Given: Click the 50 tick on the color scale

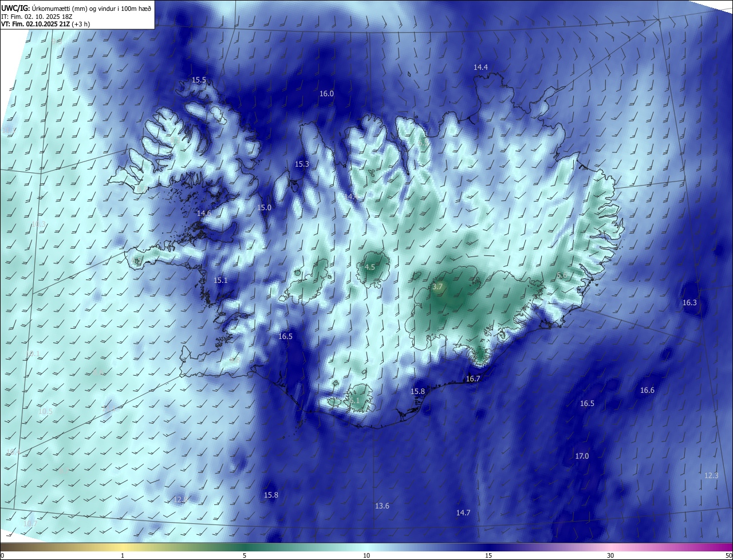Looking at the screenshot, I should tap(728, 556).
